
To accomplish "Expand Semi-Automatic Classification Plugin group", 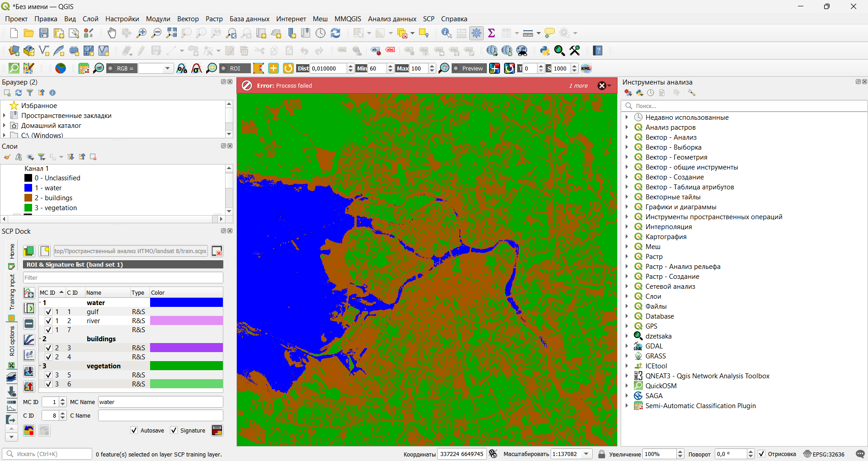I will (x=627, y=406).
